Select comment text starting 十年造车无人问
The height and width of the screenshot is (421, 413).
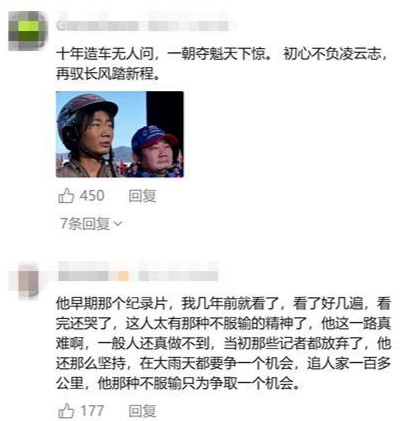coord(222,63)
